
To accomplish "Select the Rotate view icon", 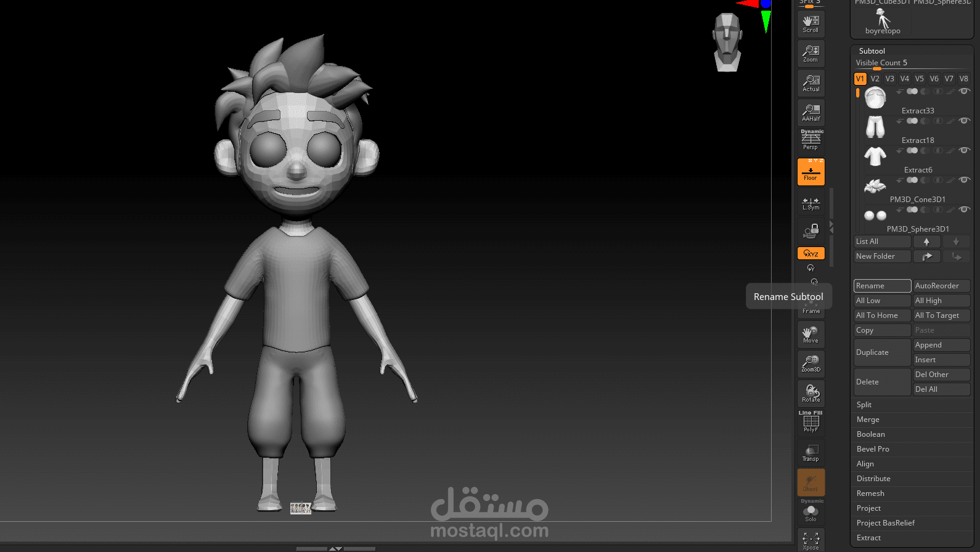I will coord(811,394).
